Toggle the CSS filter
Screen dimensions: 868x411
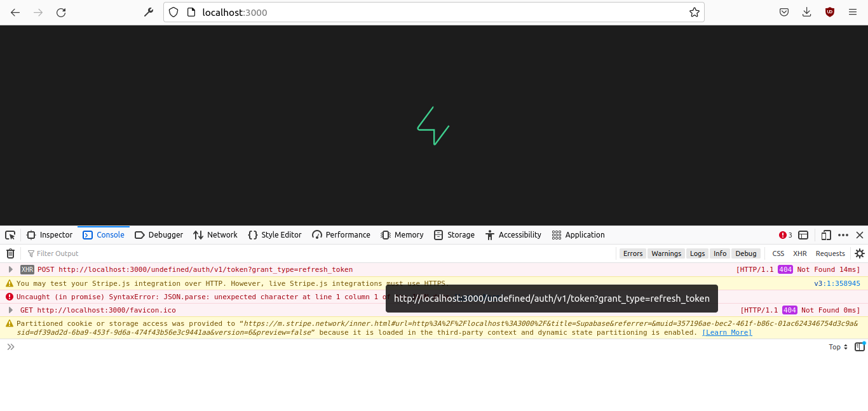pyautogui.click(x=778, y=253)
